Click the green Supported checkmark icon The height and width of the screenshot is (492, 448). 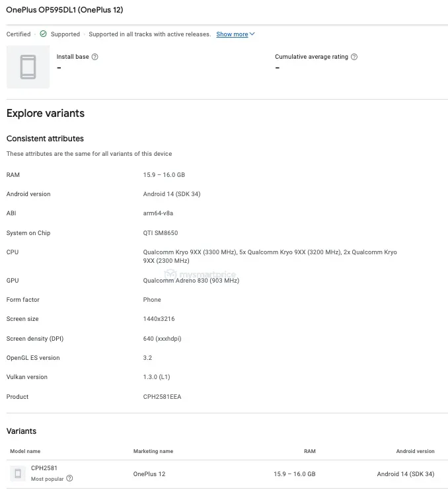coord(44,34)
